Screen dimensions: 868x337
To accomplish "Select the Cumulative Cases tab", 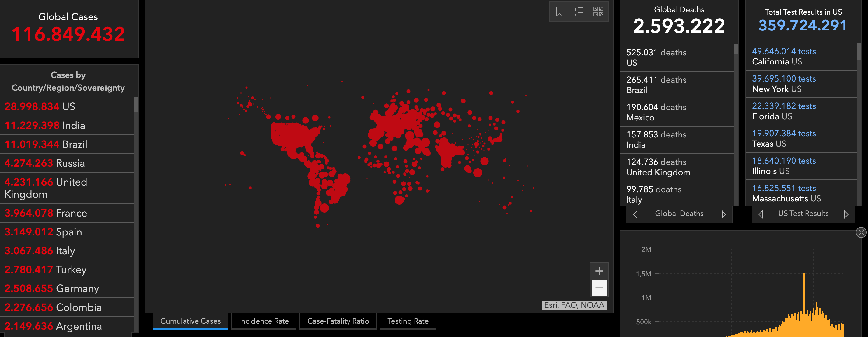I will point(191,321).
